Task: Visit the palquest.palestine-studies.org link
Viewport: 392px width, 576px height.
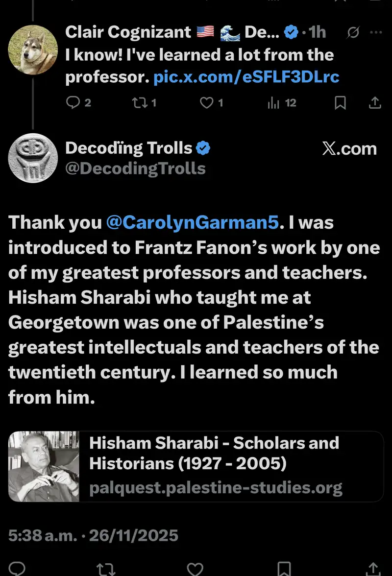Action: coord(216,488)
